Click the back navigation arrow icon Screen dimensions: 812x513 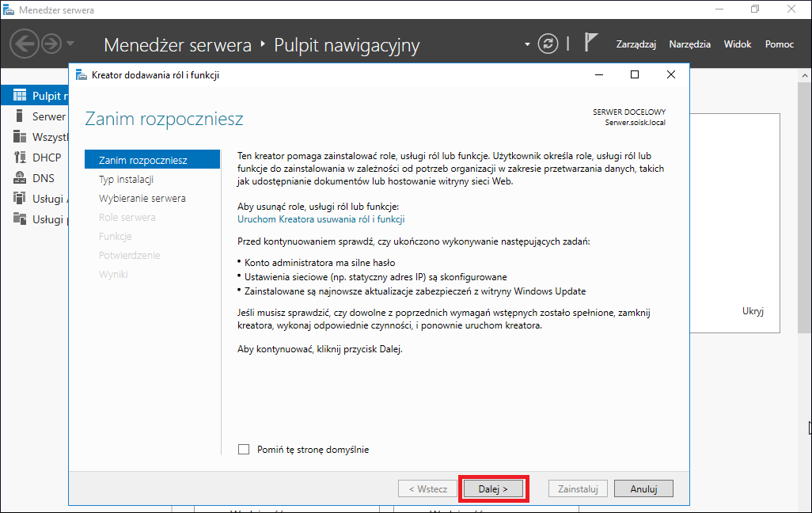point(25,44)
